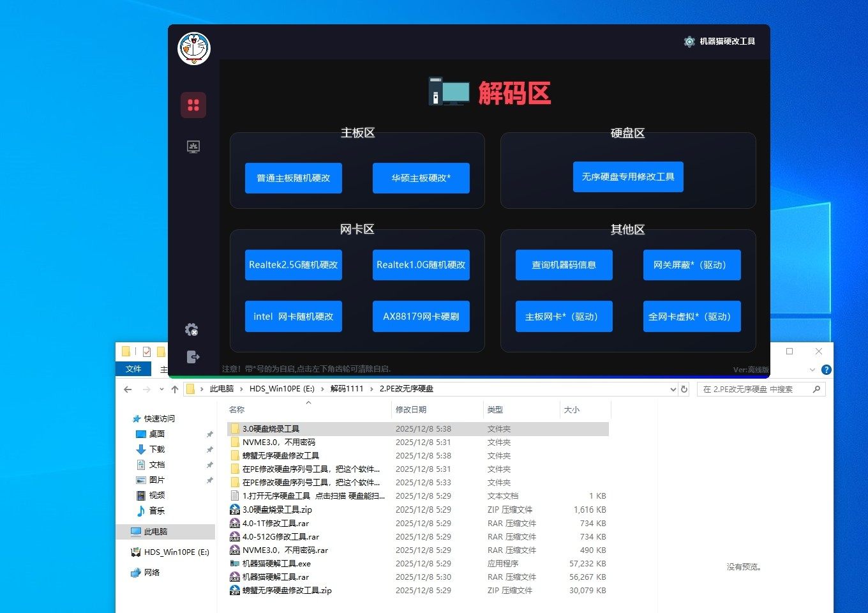
Task: Select 机器猫硬解工具.exe application
Action: coord(418,563)
